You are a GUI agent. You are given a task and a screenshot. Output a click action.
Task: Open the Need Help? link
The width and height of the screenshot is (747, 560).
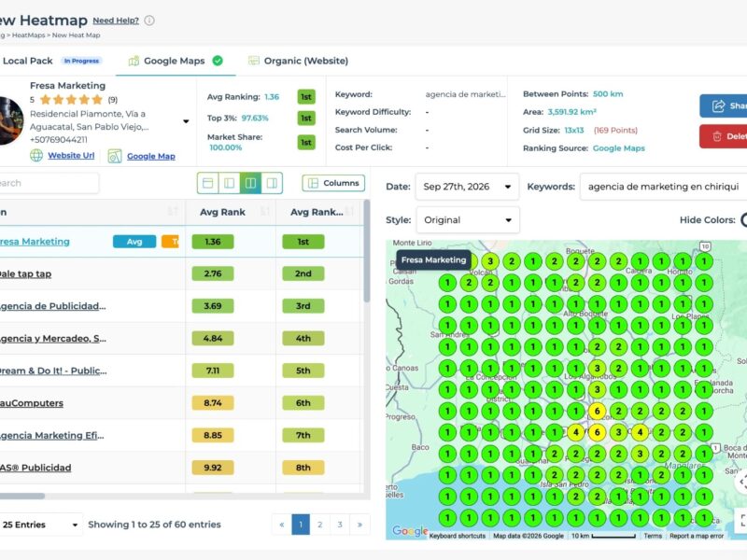[116, 21]
